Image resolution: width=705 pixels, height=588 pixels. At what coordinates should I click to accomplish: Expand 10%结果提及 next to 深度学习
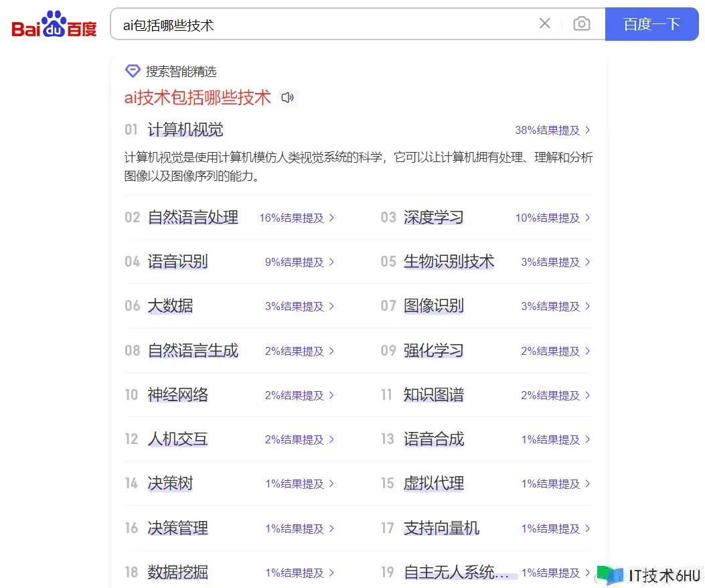(x=552, y=218)
